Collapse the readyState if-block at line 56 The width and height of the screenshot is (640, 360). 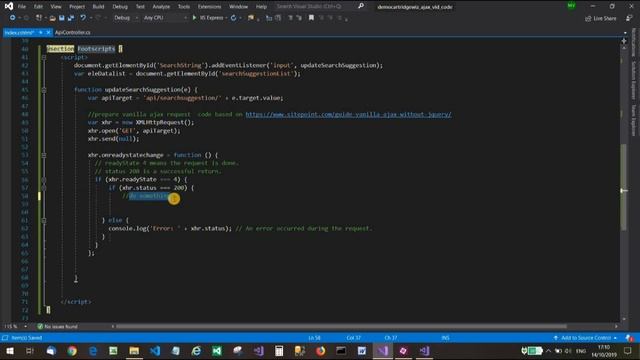click(x=44, y=180)
